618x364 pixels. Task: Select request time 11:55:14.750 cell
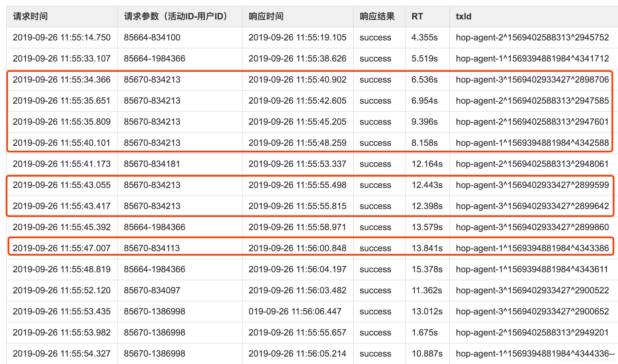[62, 38]
